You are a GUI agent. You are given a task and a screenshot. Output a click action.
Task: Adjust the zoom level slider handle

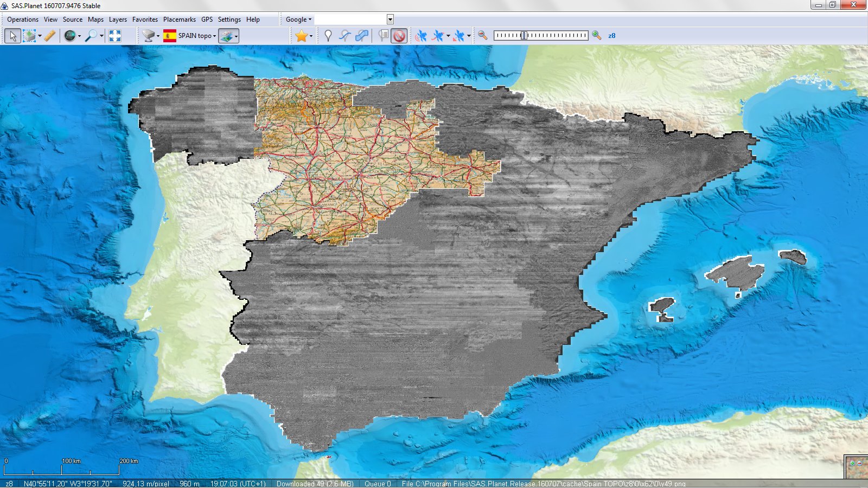[x=524, y=36]
